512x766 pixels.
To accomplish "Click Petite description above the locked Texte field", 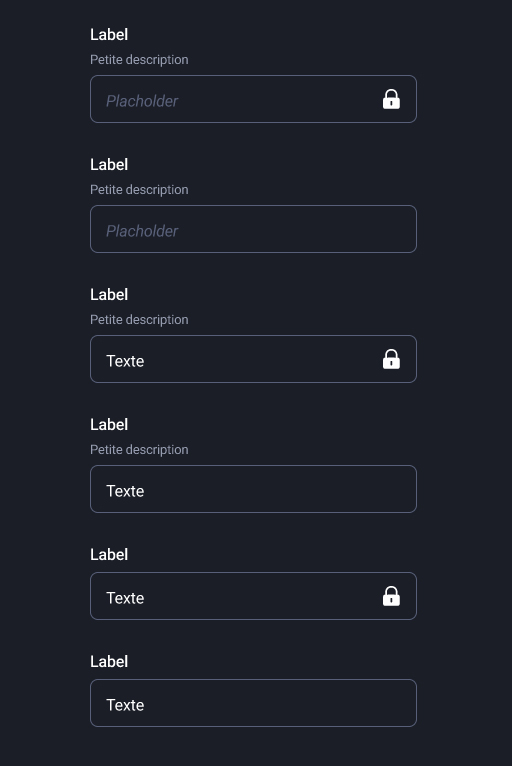I will 139,319.
